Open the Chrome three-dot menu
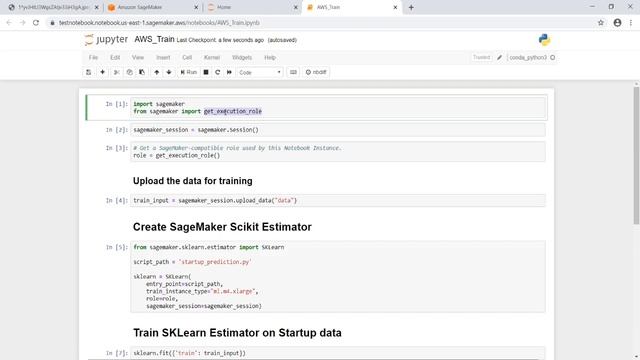Image resolution: width=640 pixels, height=360 pixels. (631, 23)
